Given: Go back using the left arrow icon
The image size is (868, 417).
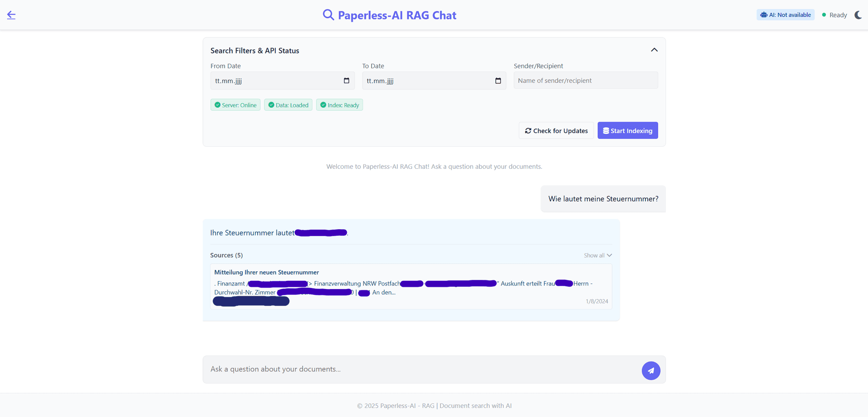Looking at the screenshot, I should (11, 15).
